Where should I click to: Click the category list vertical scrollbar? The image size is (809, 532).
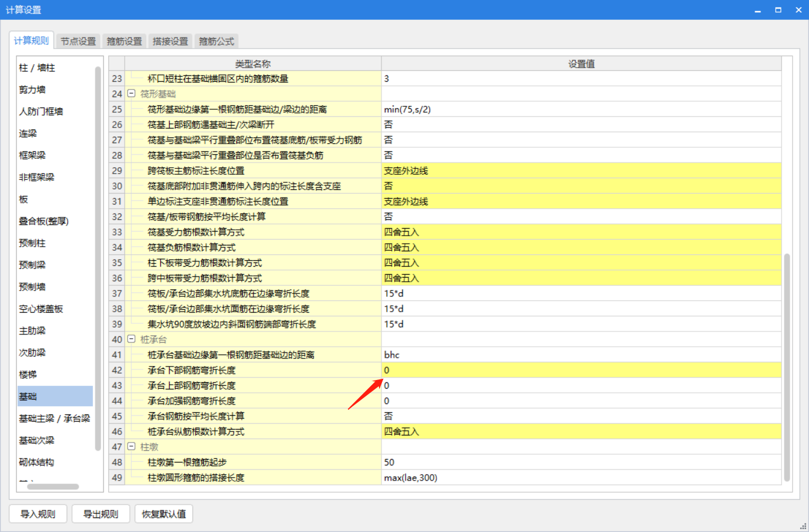pos(98,258)
